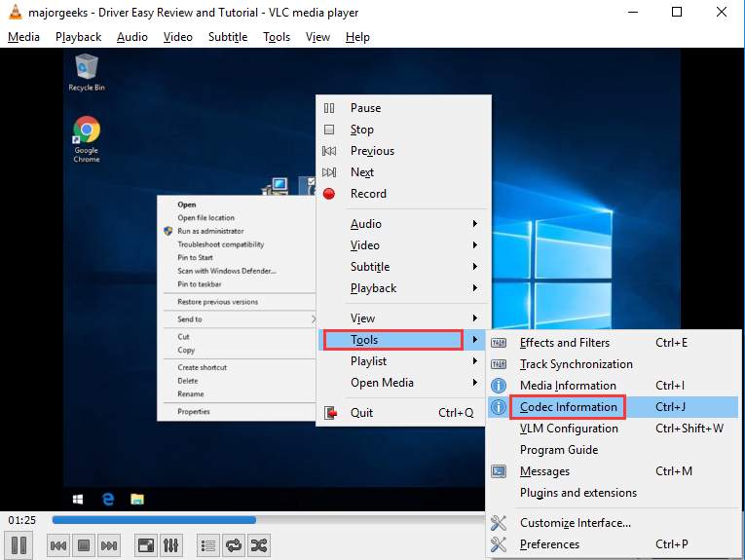This screenshot has width=745, height=560.
Task: Open the Tools menu in menu bar
Action: [277, 37]
